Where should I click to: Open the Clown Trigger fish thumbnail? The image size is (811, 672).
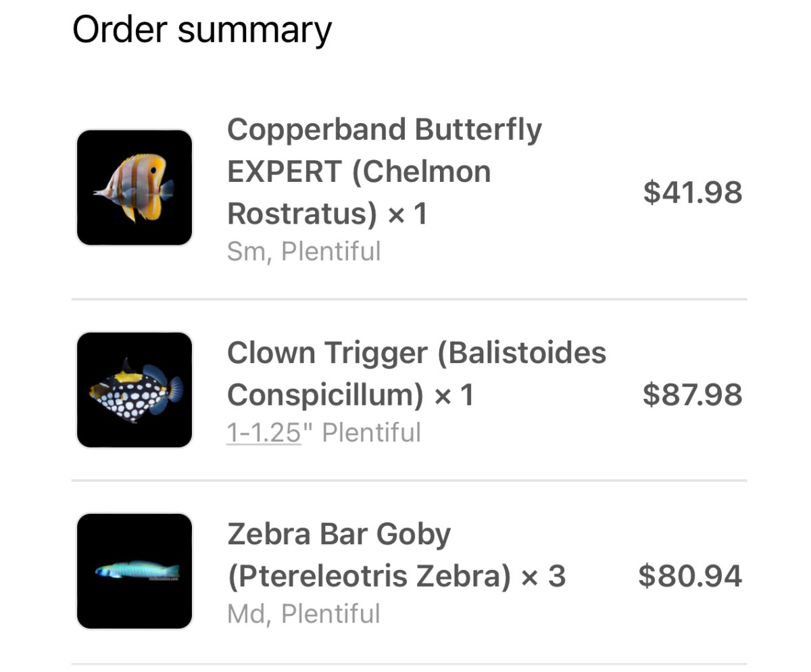pos(134,390)
